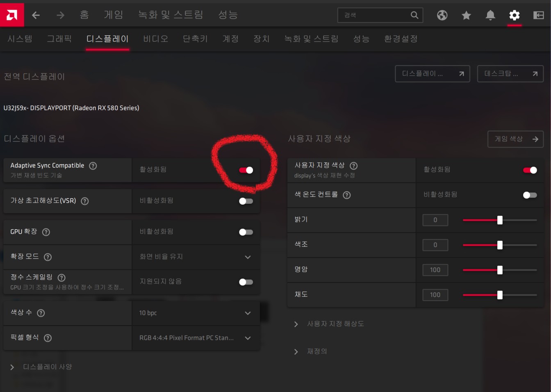Click the forward navigation arrow
The height and width of the screenshot is (392, 551).
[60, 15]
